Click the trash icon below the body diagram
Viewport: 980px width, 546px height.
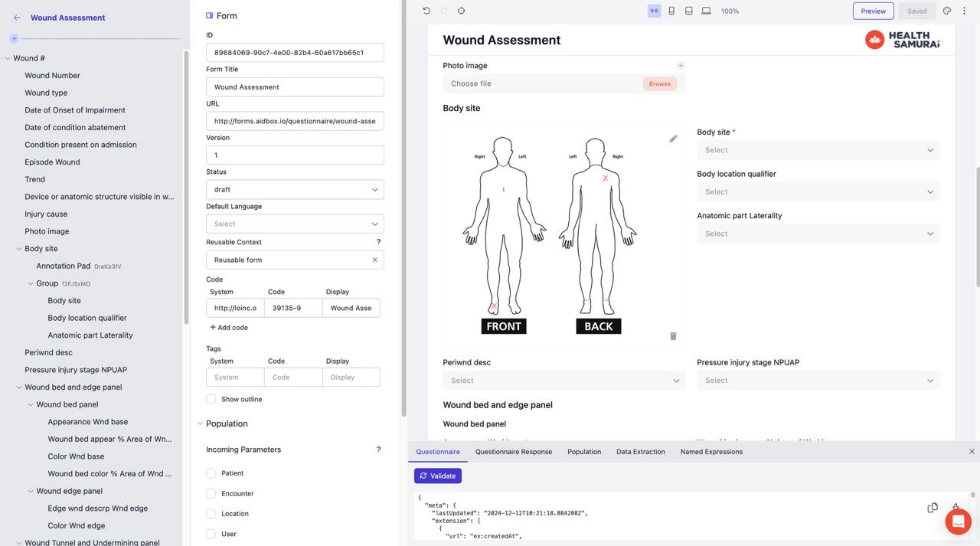point(673,336)
